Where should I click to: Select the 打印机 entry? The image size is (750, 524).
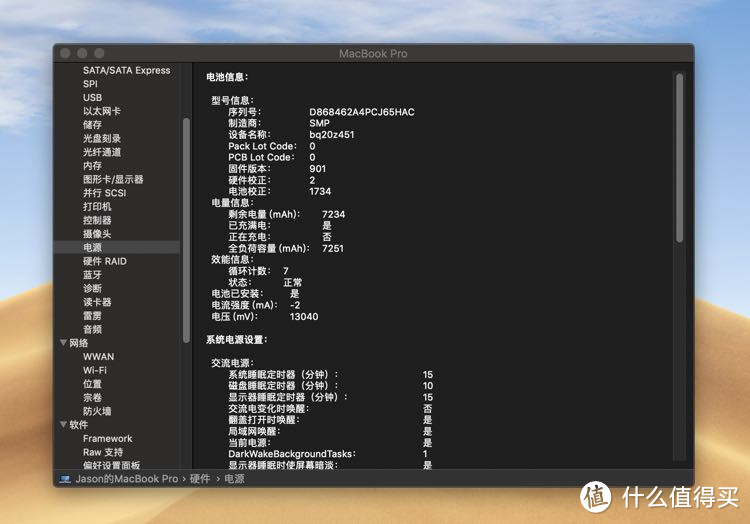pyautogui.click(x=97, y=207)
